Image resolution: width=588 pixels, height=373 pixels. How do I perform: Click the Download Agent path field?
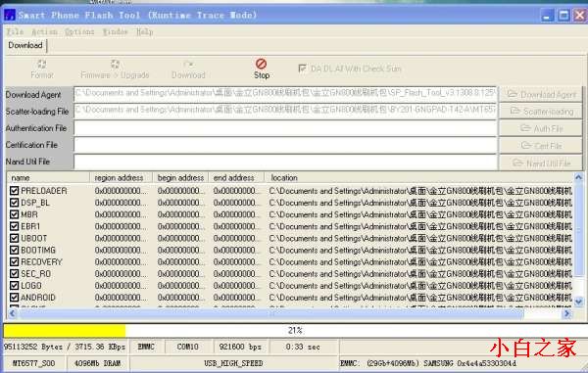click(285, 93)
